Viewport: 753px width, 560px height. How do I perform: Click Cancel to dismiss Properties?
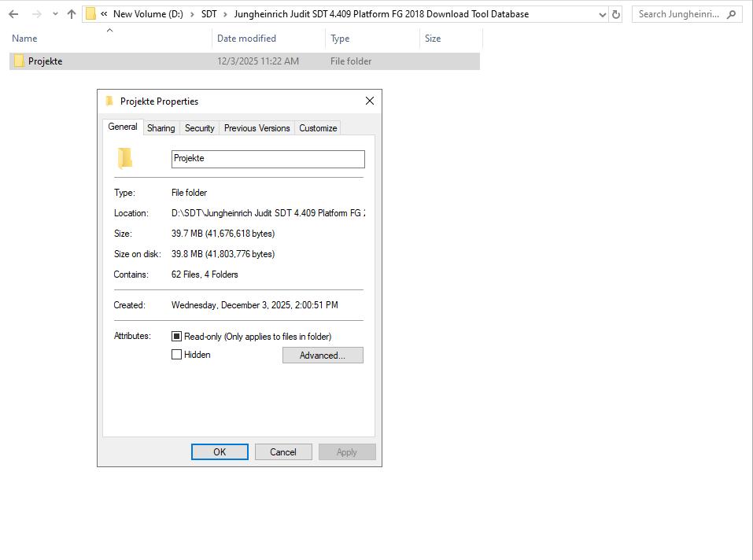282,451
